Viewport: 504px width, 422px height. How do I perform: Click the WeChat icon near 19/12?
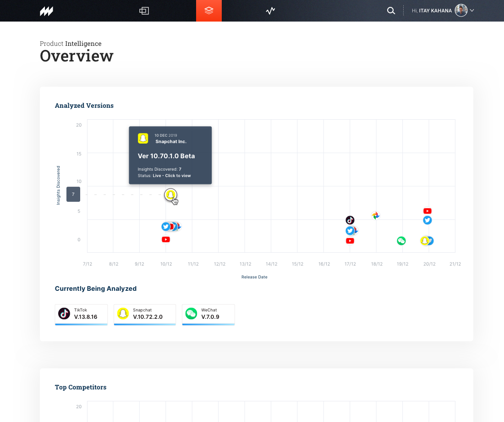(401, 240)
